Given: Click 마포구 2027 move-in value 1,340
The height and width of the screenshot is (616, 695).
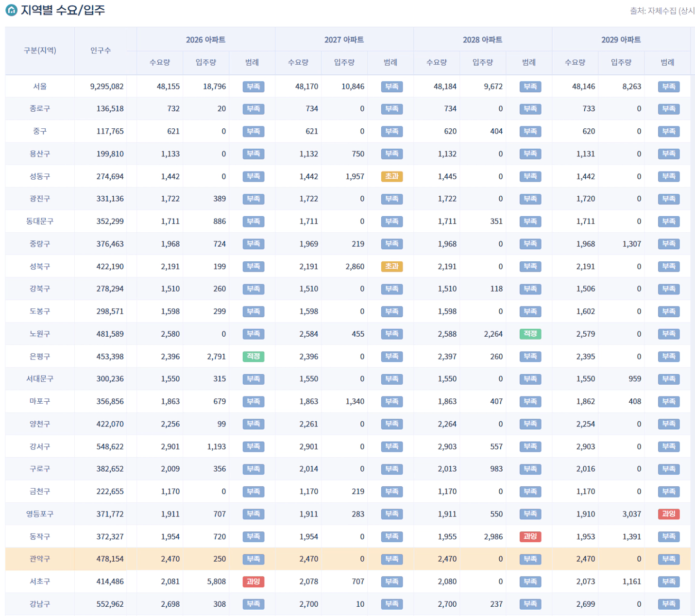Looking at the screenshot, I should (355, 401).
